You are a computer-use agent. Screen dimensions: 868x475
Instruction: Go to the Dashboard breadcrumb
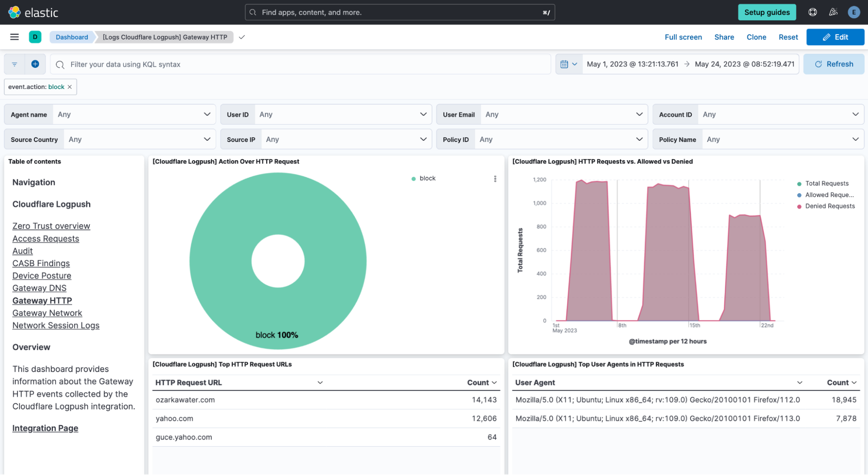click(x=72, y=37)
